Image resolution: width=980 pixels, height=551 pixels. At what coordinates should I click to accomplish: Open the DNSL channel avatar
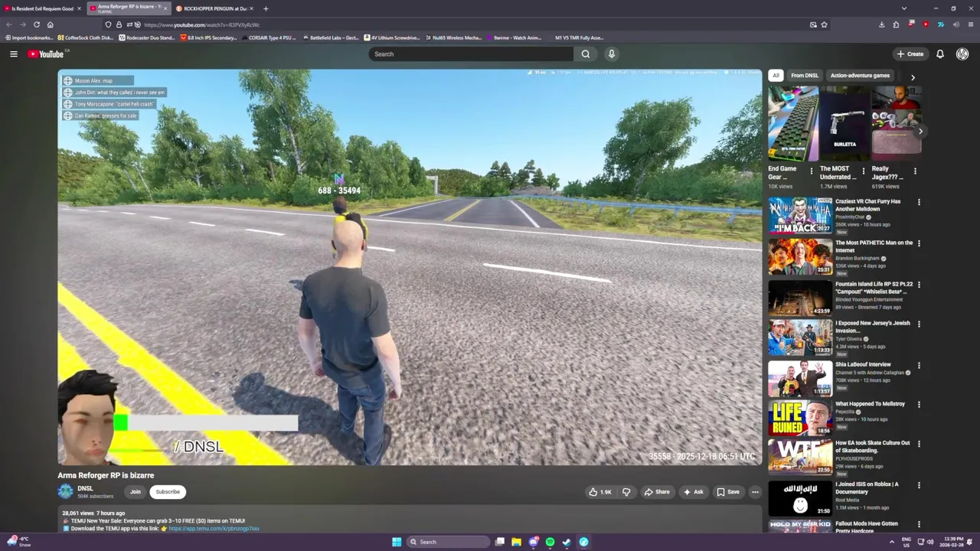pyautogui.click(x=66, y=491)
